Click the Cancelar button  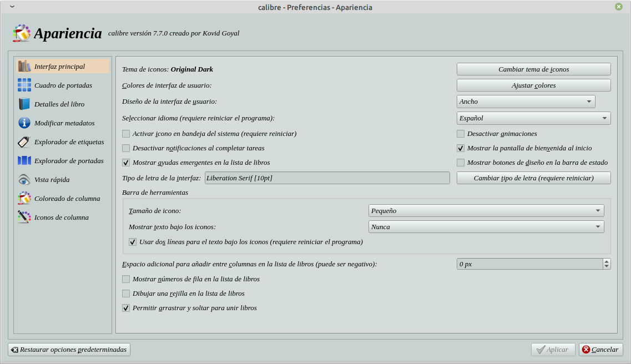coord(601,350)
